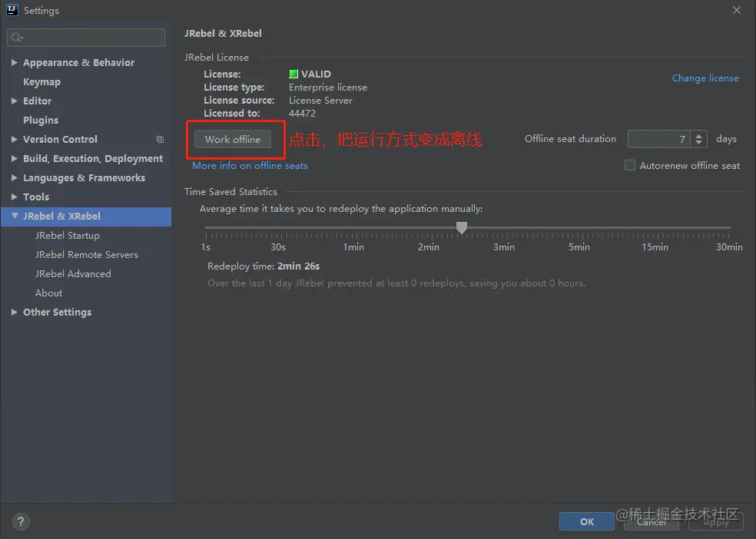756x539 pixels.
Task: Click the 'Enterprise license' value text
Action: 328,88
